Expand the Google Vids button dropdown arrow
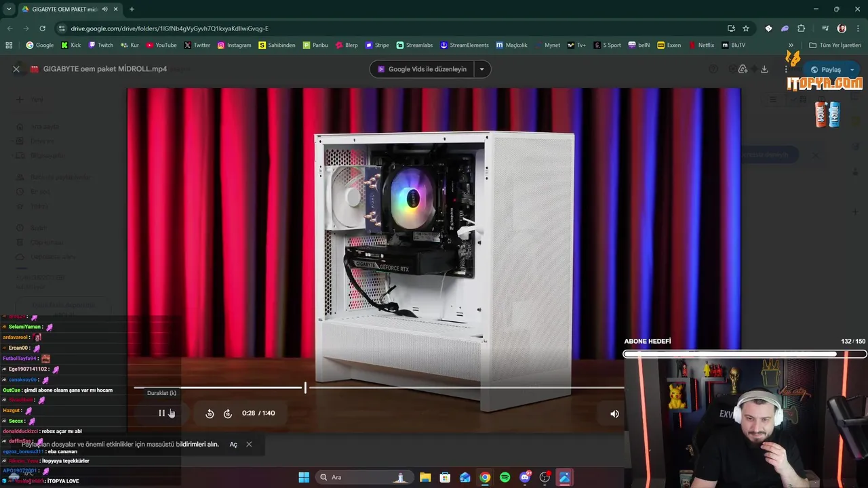This screenshot has height=488, width=868. coord(482,69)
